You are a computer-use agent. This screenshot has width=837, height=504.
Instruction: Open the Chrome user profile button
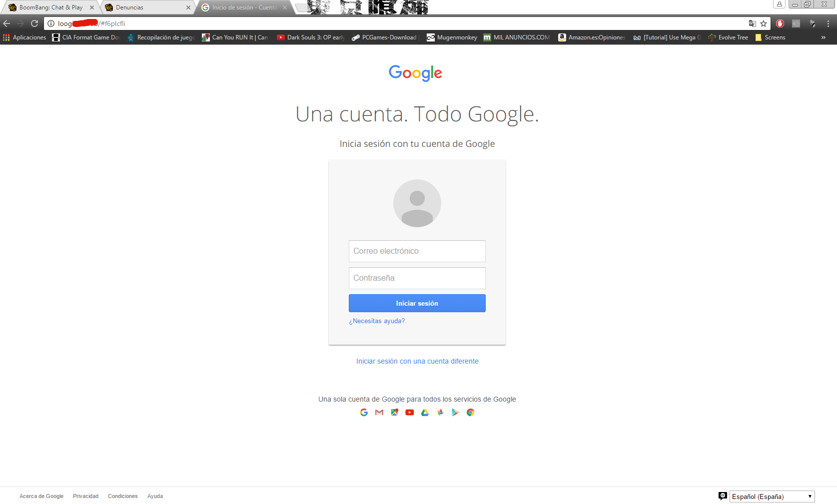pos(779,4)
